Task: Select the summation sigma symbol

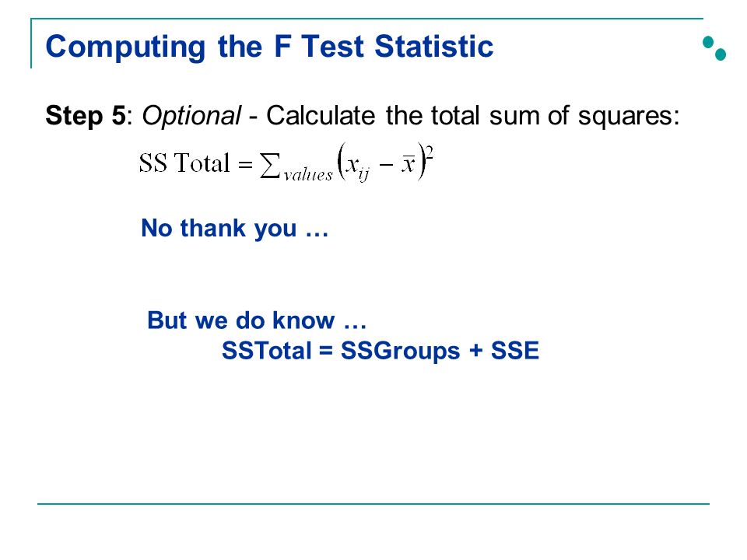Action: (270, 165)
